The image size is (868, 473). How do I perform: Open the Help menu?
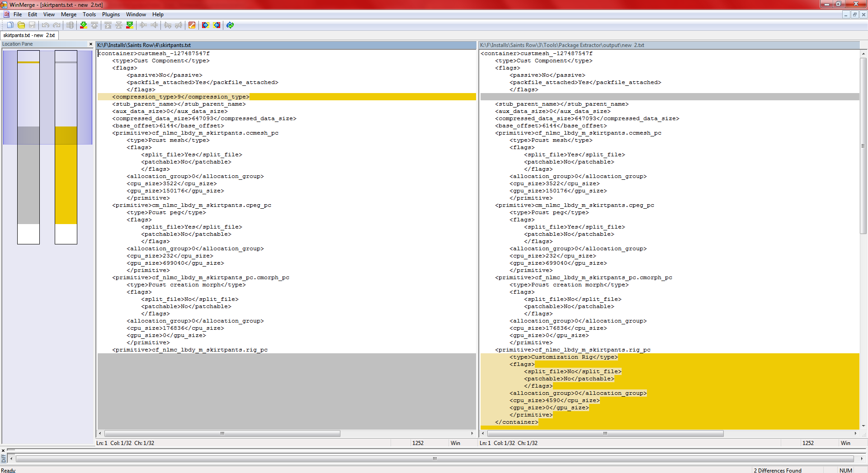[x=158, y=14]
